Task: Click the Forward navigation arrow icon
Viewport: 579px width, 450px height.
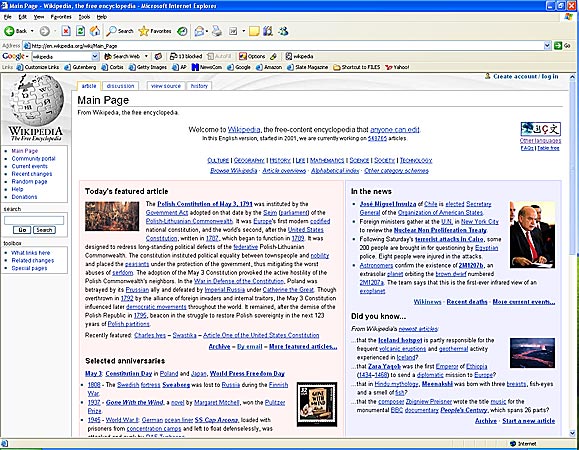Action: [x=45, y=31]
